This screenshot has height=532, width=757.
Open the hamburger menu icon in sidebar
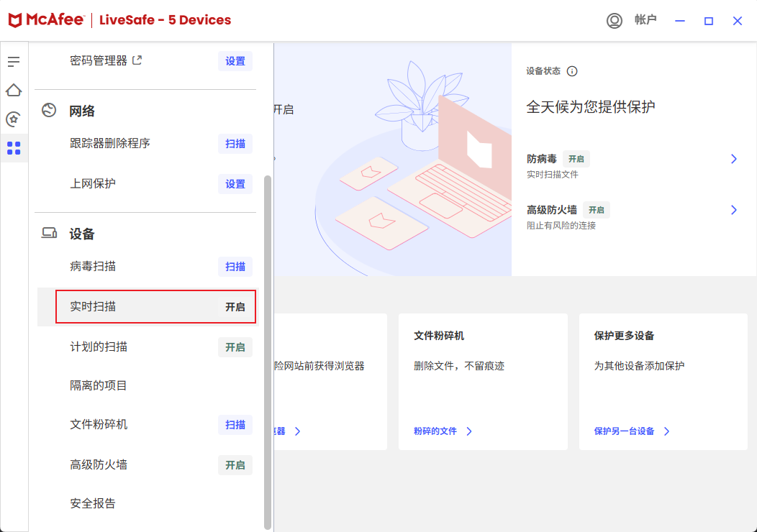point(14,61)
